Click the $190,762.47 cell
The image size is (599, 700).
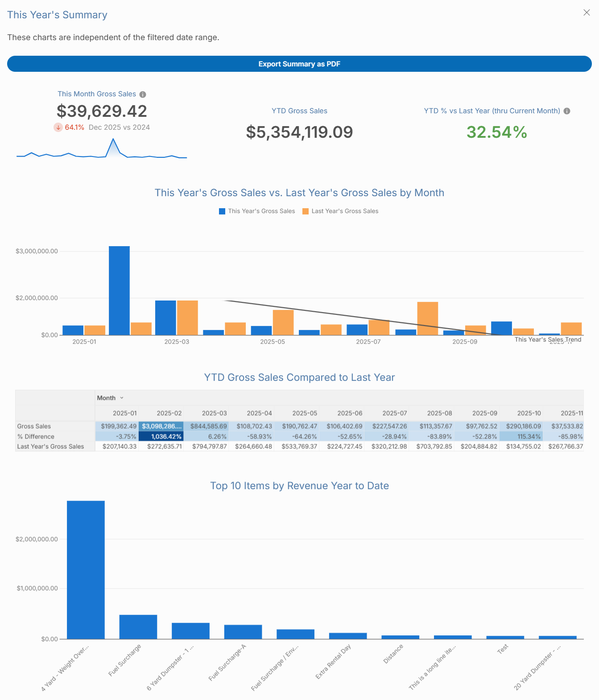pyautogui.click(x=297, y=426)
